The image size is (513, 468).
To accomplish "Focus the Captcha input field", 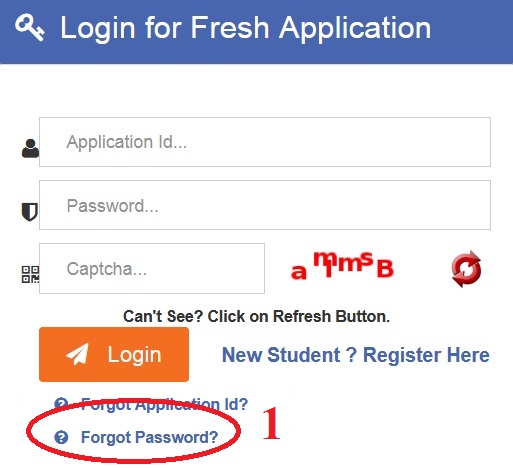I will (x=152, y=268).
